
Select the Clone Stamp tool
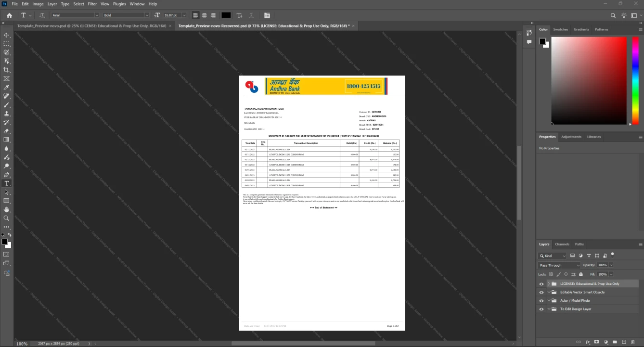[x=6, y=114]
